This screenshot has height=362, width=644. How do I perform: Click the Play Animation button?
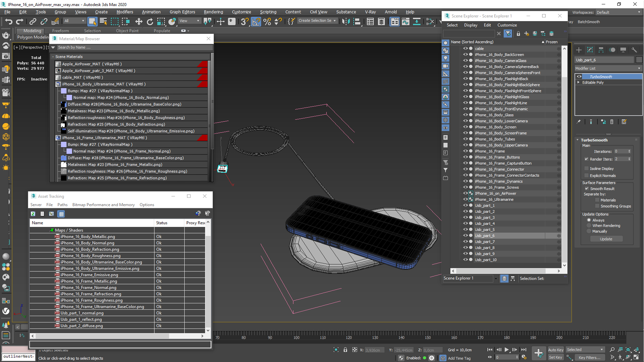point(506,350)
